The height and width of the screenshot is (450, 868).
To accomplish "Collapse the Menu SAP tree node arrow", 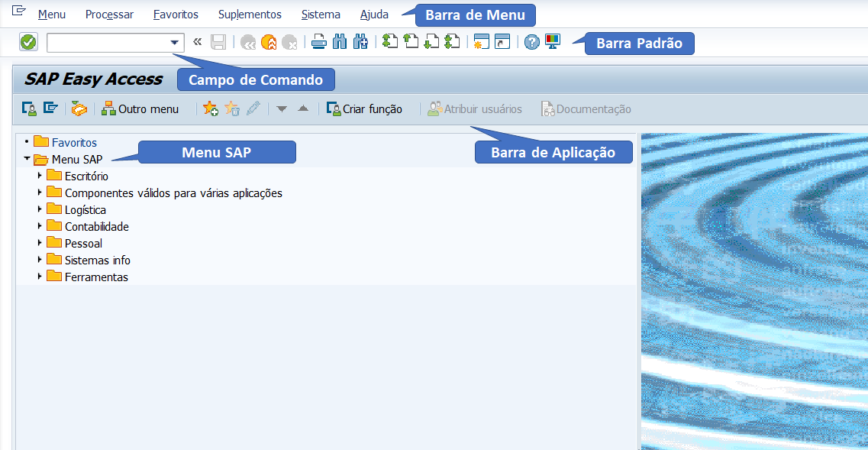I will pos(27,159).
